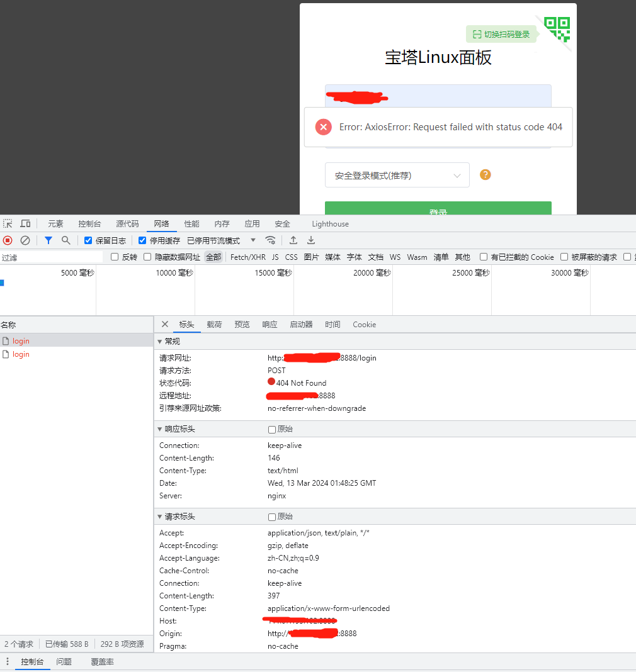The image size is (636, 672).
Task: Open the Cookie request tab
Action: tap(364, 325)
